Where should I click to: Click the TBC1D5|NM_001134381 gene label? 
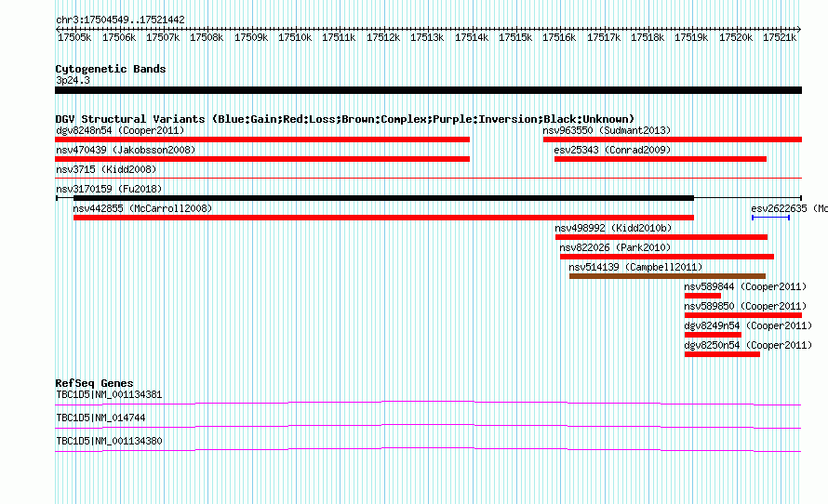[x=109, y=395]
